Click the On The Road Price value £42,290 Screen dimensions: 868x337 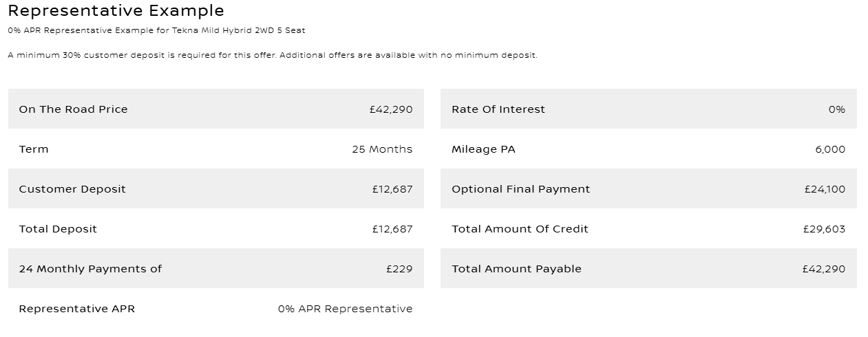point(391,109)
